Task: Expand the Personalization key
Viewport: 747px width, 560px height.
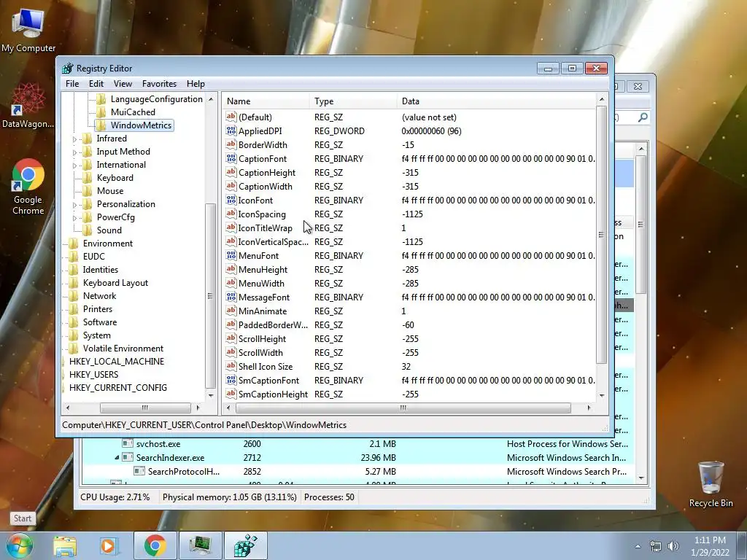Action: pos(74,205)
